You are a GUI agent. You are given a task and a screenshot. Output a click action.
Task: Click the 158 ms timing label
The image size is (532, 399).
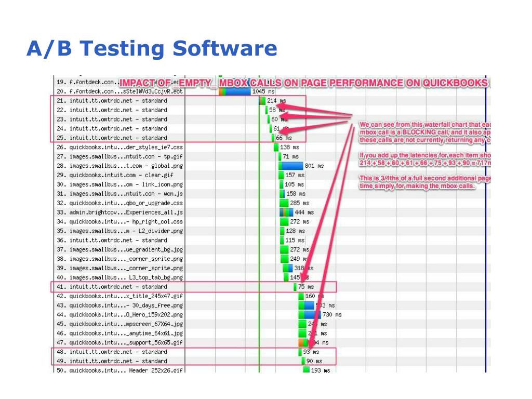click(x=296, y=194)
